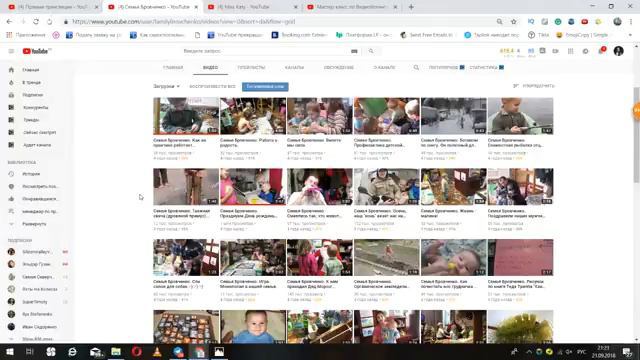The width and height of the screenshot is (640, 360).
Task: Switch to the Miss Katy YouTube browser tab
Action: [x=252, y=7]
